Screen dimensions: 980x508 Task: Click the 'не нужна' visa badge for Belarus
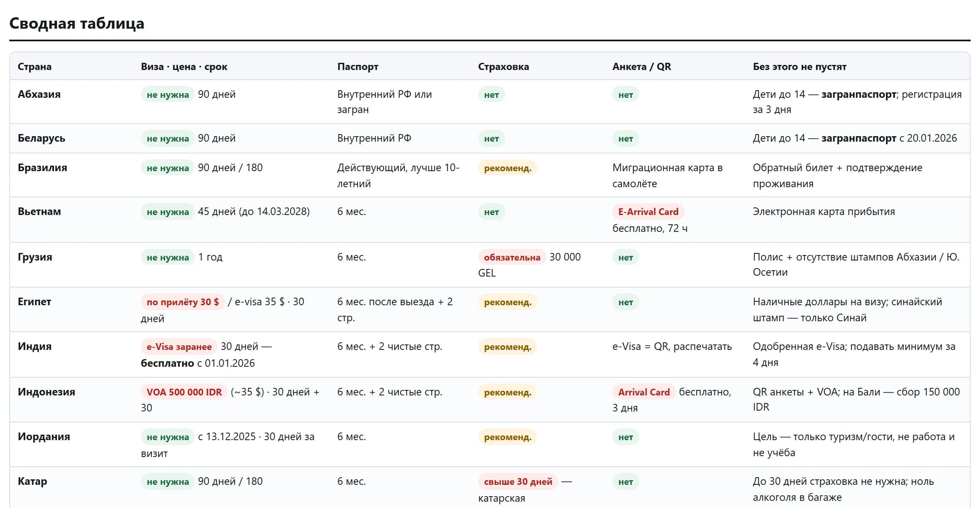pos(167,138)
